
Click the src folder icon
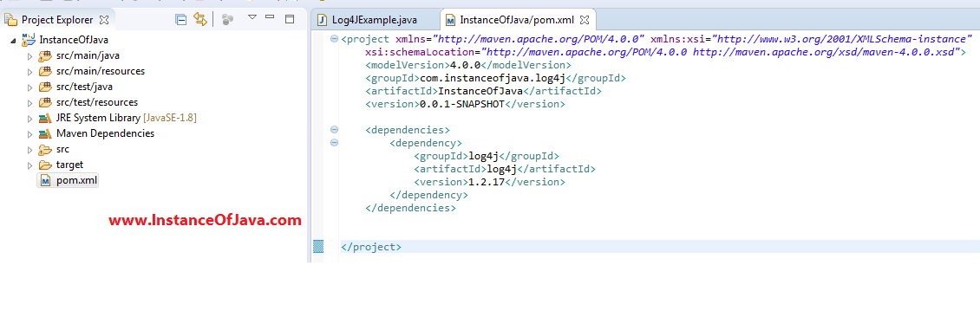coord(45,149)
